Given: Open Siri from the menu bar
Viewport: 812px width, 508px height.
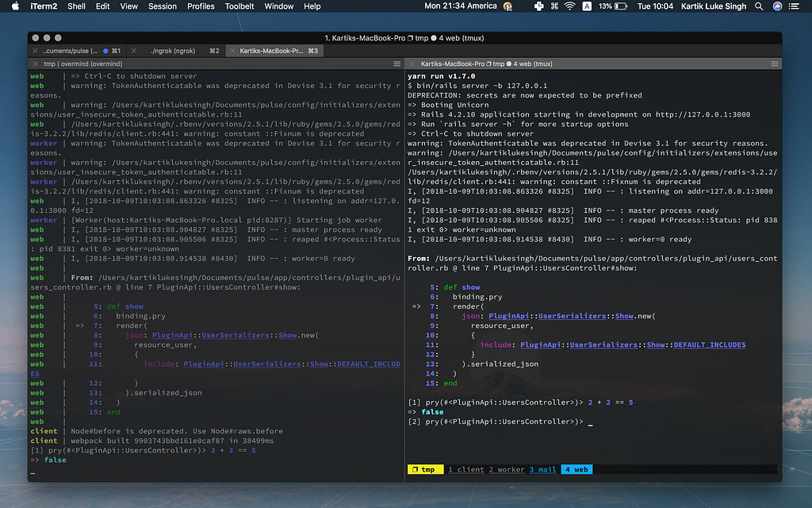Looking at the screenshot, I should pyautogui.click(x=777, y=6).
